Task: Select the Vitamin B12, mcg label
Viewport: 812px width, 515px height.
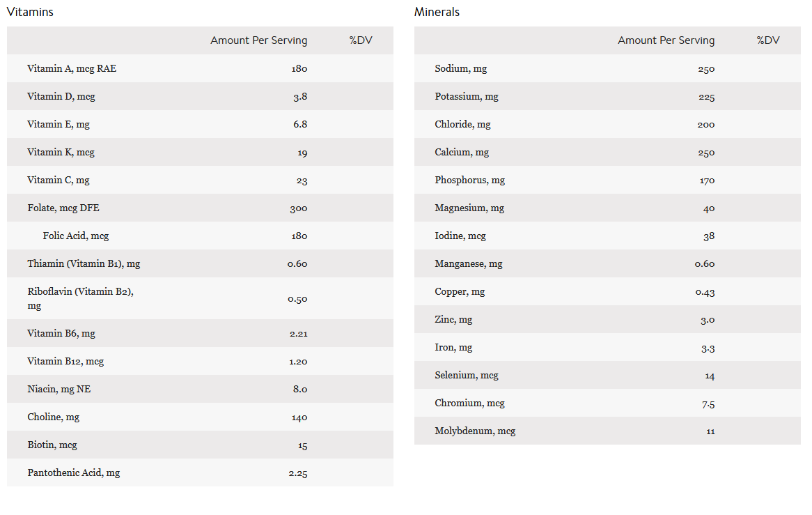Action: (x=65, y=361)
